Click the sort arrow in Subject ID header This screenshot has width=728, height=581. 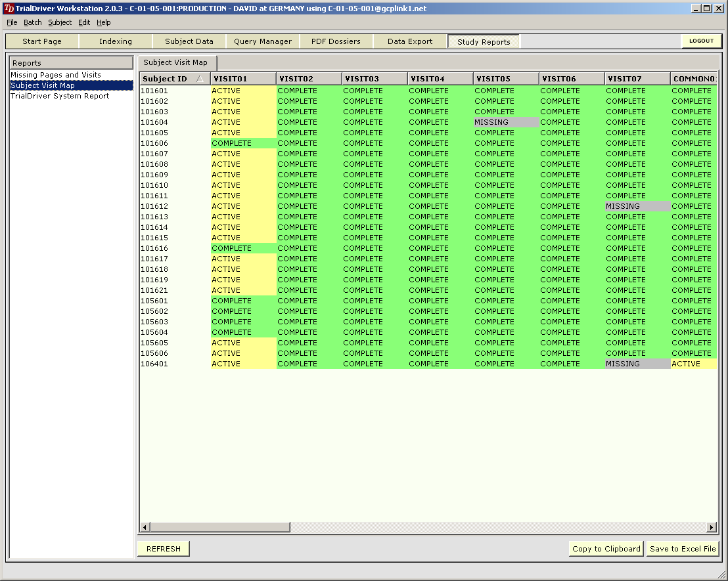pyautogui.click(x=200, y=79)
